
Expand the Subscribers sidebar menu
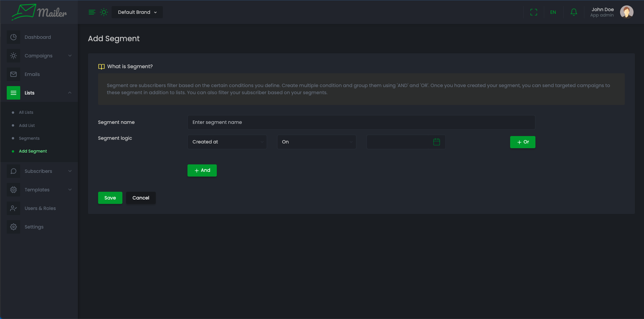tap(39, 171)
